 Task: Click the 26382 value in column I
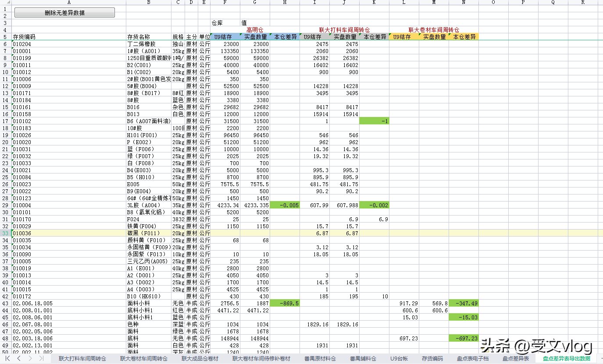coord(314,58)
